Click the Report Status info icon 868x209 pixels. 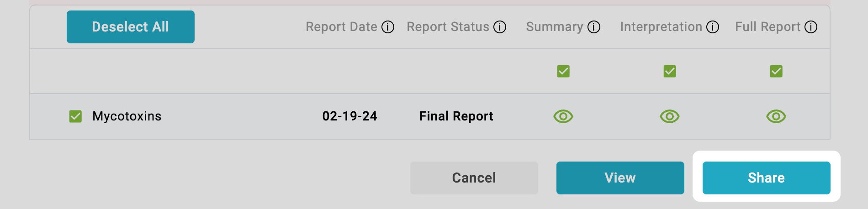coord(500,27)
